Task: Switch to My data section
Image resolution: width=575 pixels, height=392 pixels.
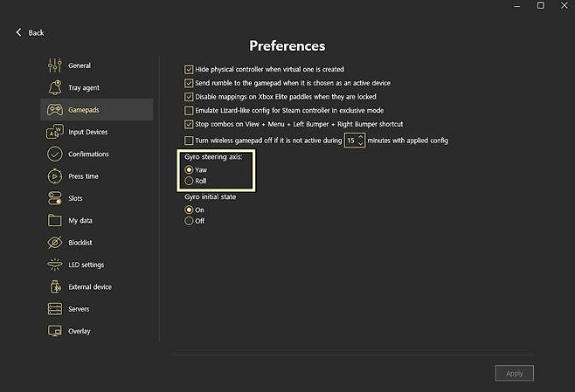Action: tap(80, 221)
